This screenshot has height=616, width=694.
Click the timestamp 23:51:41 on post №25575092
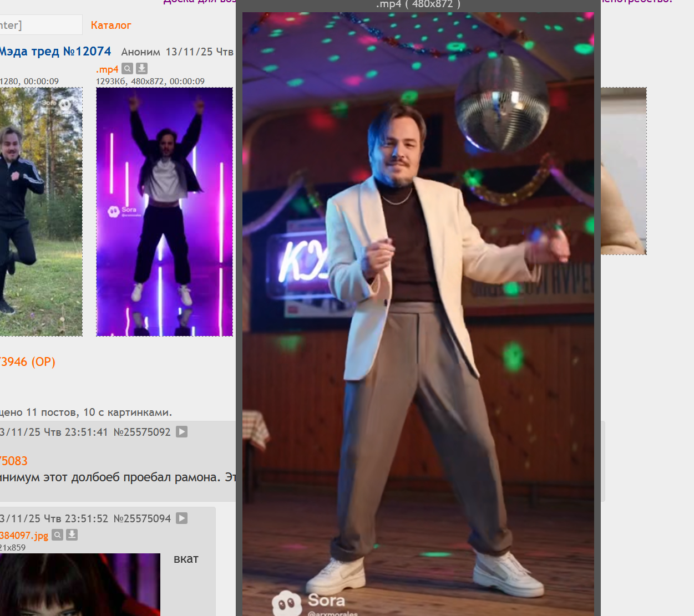coord(87,432)
